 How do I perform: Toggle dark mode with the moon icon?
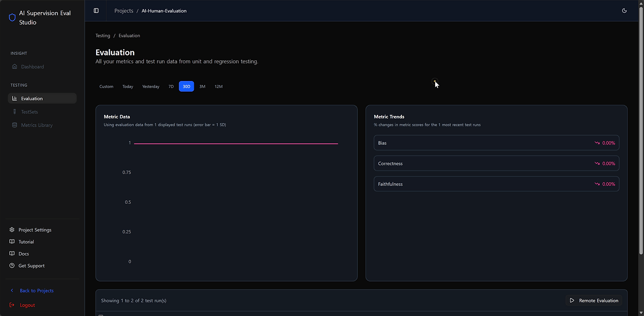(x=624, y=10)
